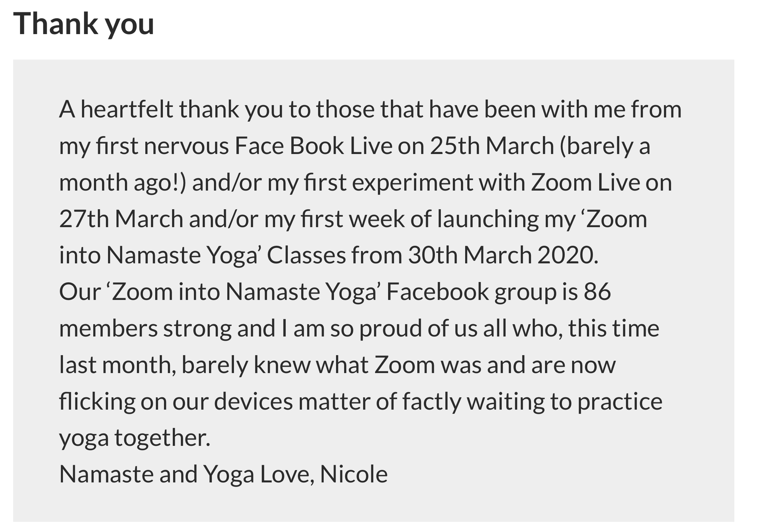Click the words 'last month,'
760x532 pixels.
118,365
